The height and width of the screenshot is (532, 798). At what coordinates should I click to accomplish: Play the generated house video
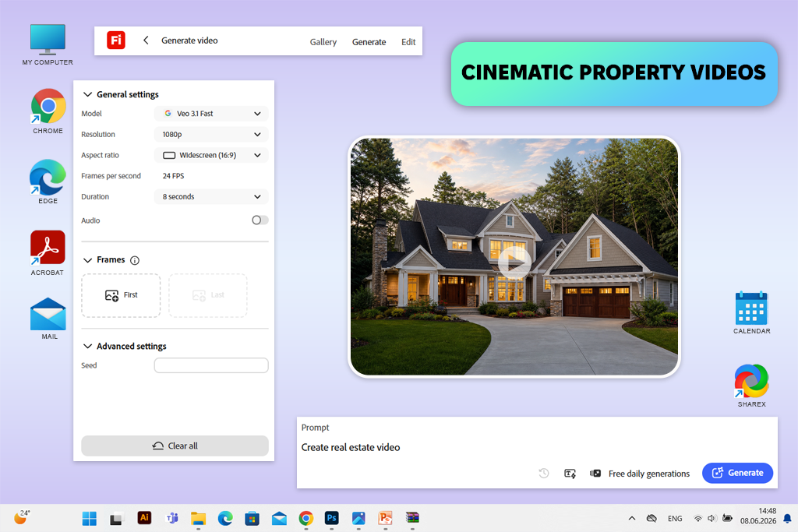(514, 262)
